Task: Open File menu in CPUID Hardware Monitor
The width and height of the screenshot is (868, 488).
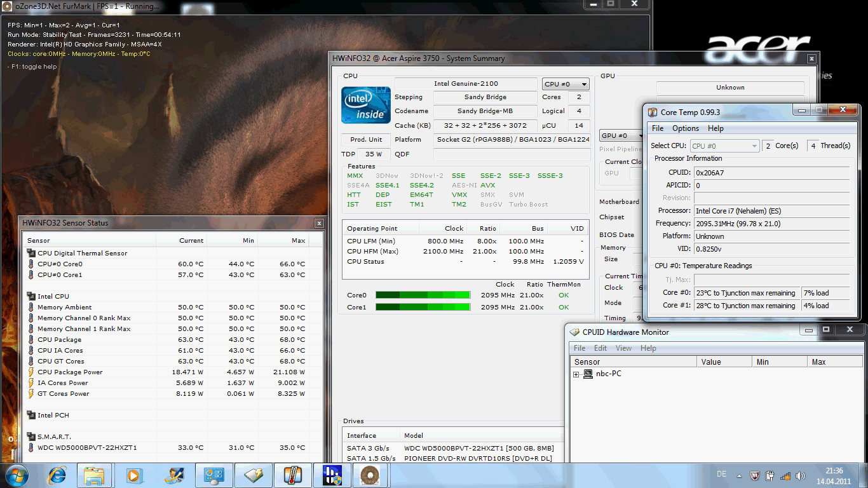Action: click(x=580, y=348)
